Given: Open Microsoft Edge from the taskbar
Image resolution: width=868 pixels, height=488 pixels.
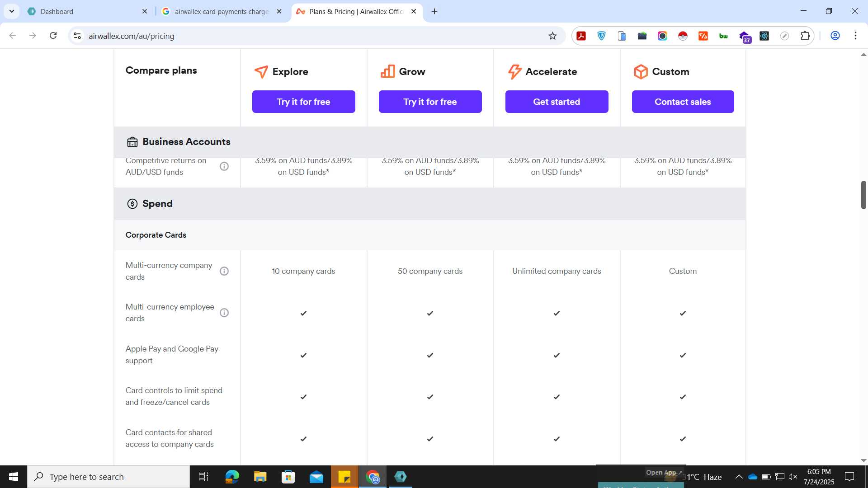Looking at the screenshot, I should click(232, 477).
